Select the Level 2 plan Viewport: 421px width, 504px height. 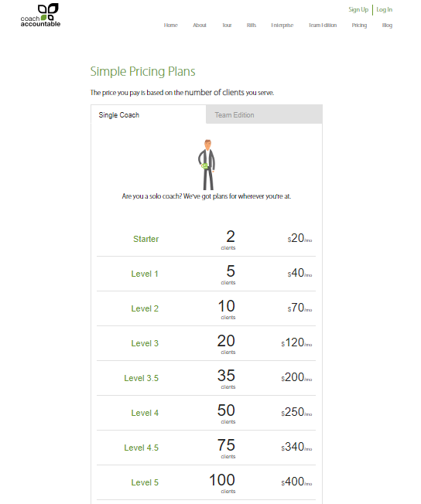(x=206, y=308)
